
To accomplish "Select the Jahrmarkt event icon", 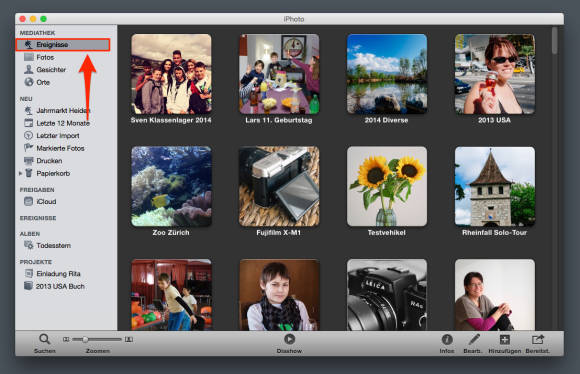I will (28, 111).
